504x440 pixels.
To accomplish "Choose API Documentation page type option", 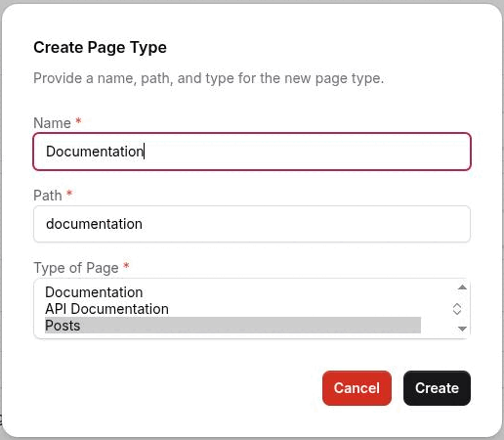I will [x=232, y=309].
